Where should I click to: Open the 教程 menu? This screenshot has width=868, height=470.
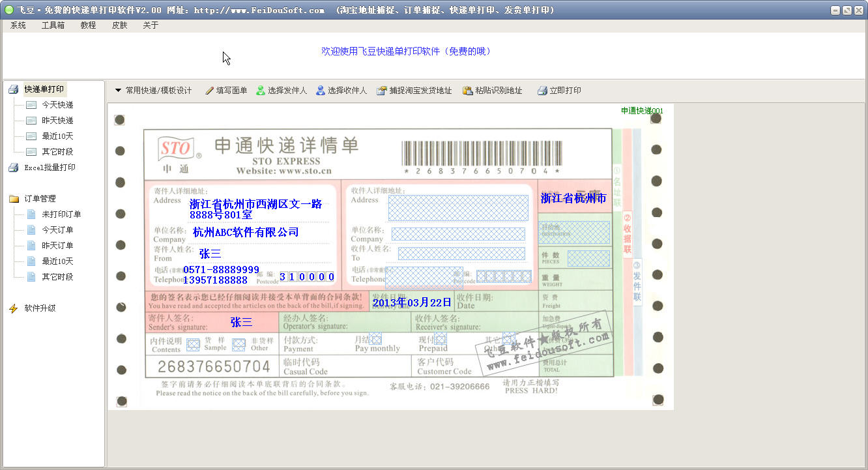[x=88, y=25]
